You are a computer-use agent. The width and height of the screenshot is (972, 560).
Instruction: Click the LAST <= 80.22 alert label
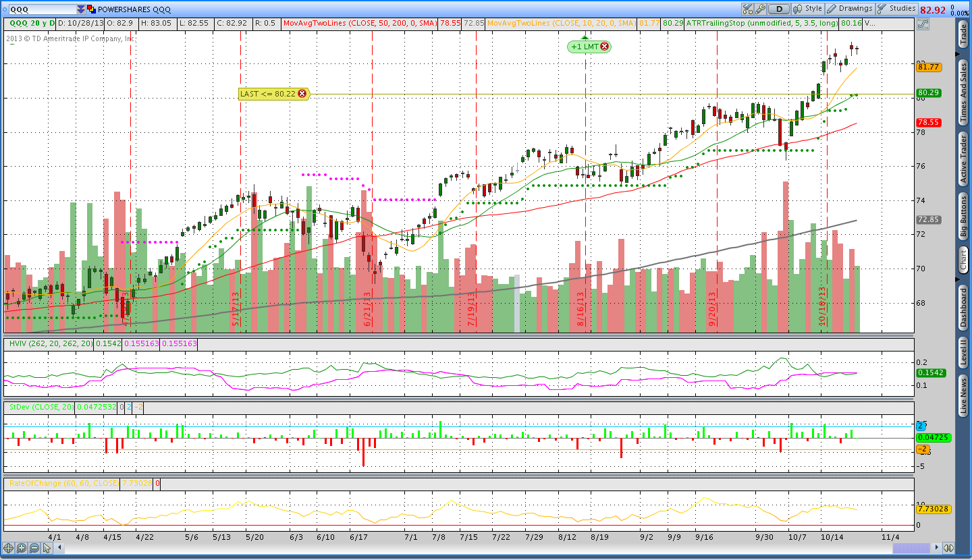[269, 94]
